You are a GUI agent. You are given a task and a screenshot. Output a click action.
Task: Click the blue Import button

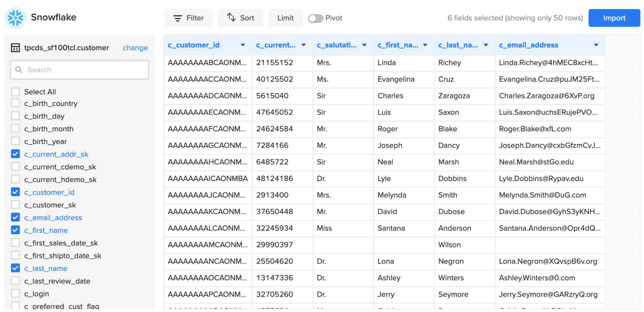(614, 18)
